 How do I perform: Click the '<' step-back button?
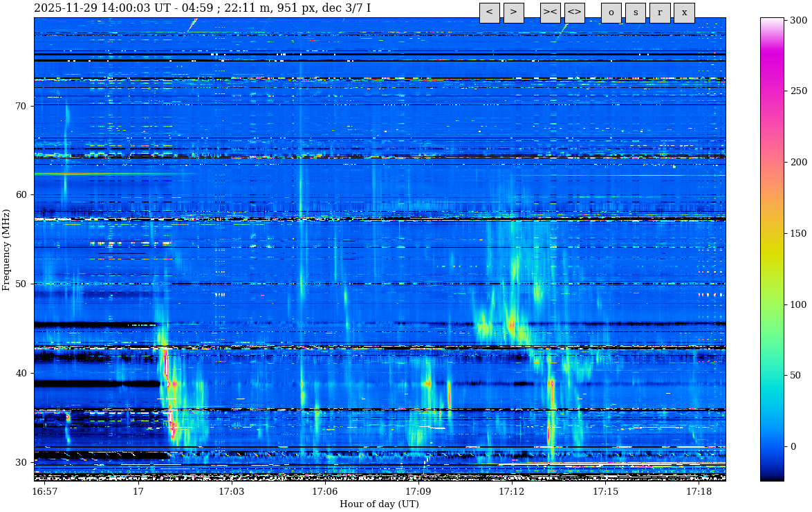point(489,12)
